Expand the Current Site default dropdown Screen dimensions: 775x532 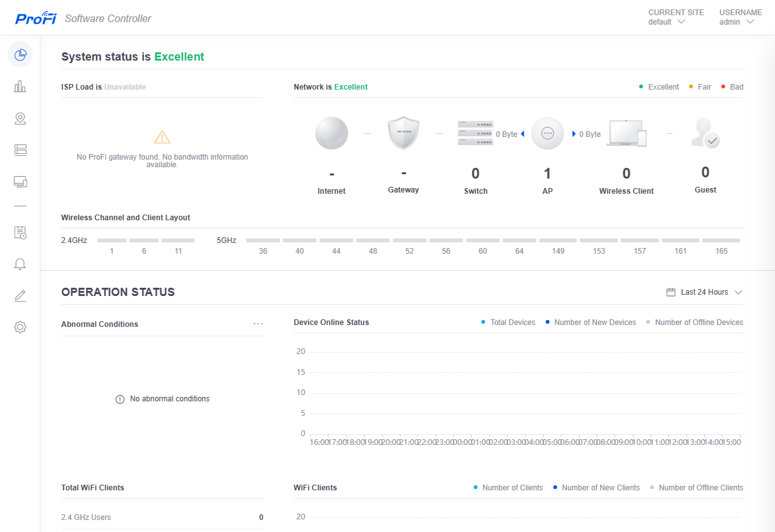point(667,21)
